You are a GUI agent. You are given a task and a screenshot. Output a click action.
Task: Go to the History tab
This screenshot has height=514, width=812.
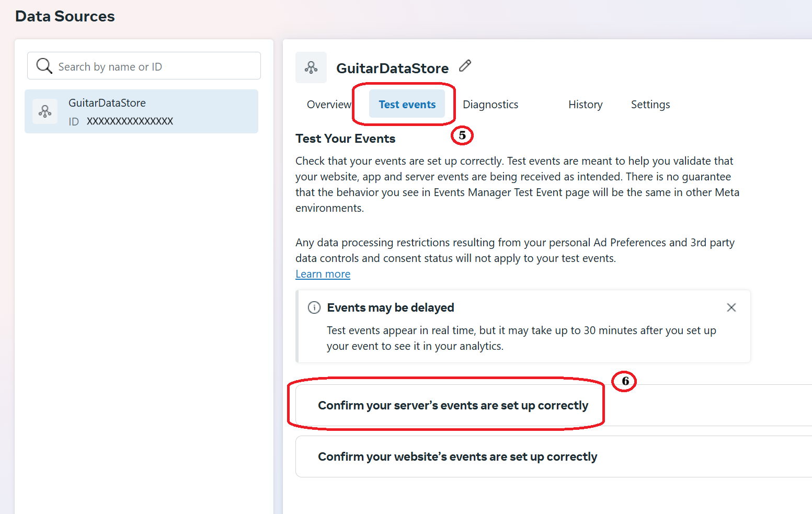(x=586, y=105)
